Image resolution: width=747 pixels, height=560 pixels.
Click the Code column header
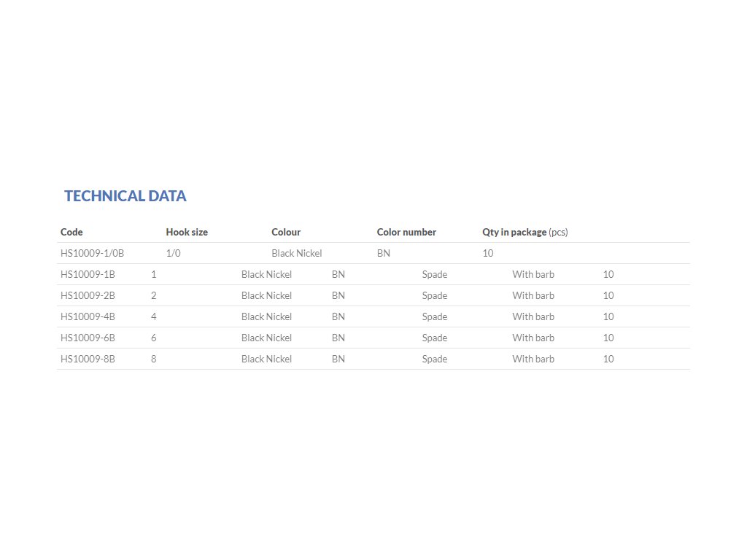click(x=71, y=232)
